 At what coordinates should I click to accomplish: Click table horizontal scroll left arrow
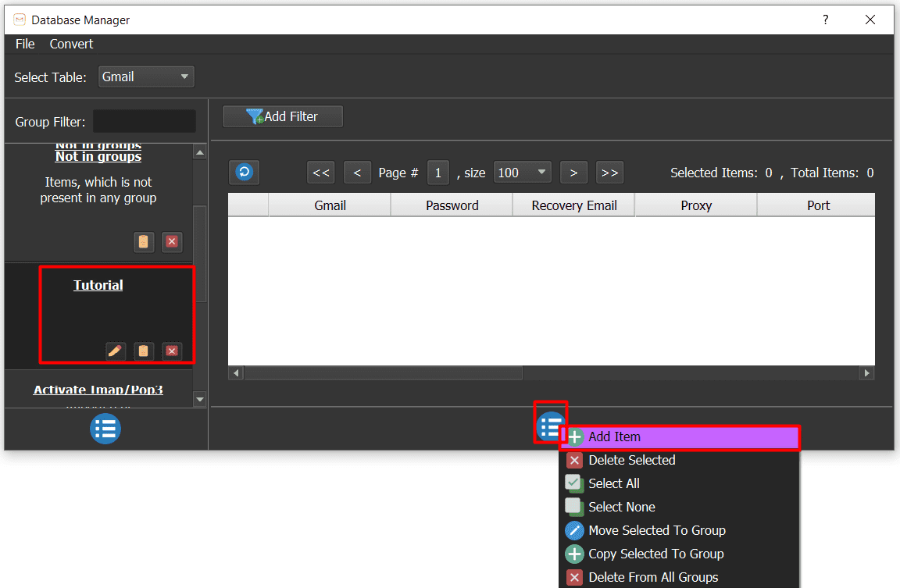(x=236, y=373)
